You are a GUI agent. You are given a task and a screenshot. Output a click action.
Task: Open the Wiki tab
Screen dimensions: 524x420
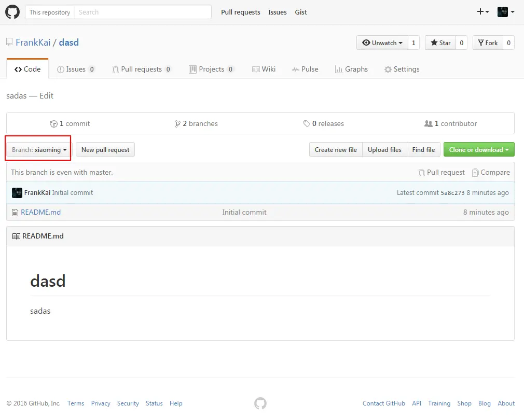(264, 69)
